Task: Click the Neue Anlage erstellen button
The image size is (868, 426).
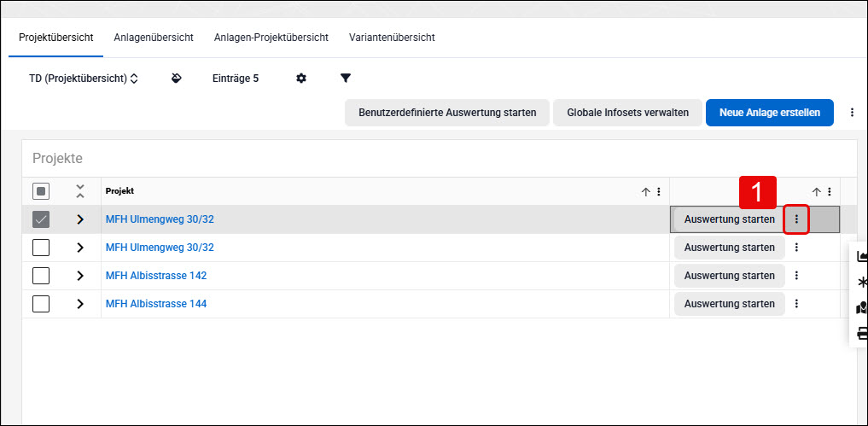Action: 770,113
